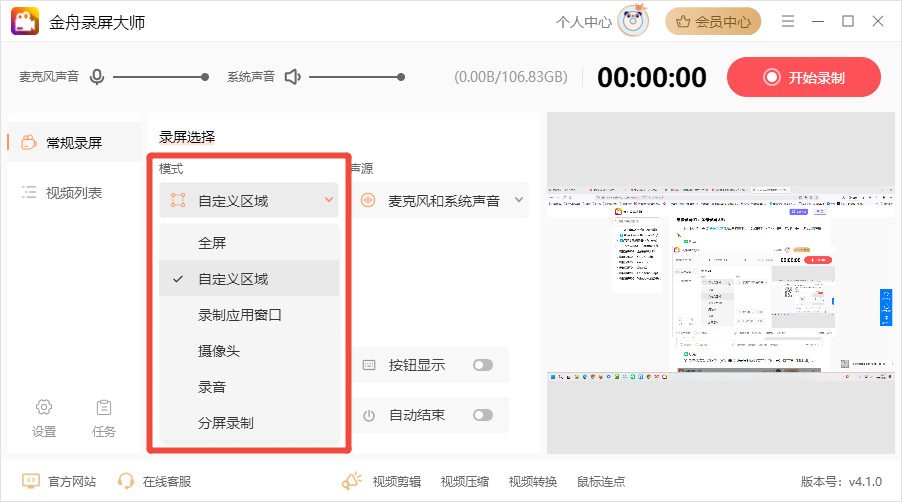The image size is (902, 502).
Task: Click the orange audio source icon
Action: coord(368,200)
